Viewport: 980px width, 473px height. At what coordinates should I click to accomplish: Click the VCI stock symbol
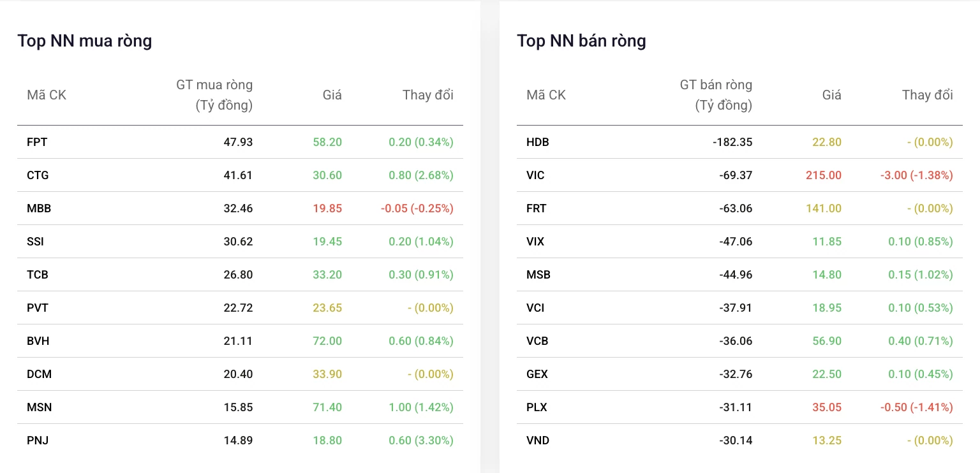535,308
